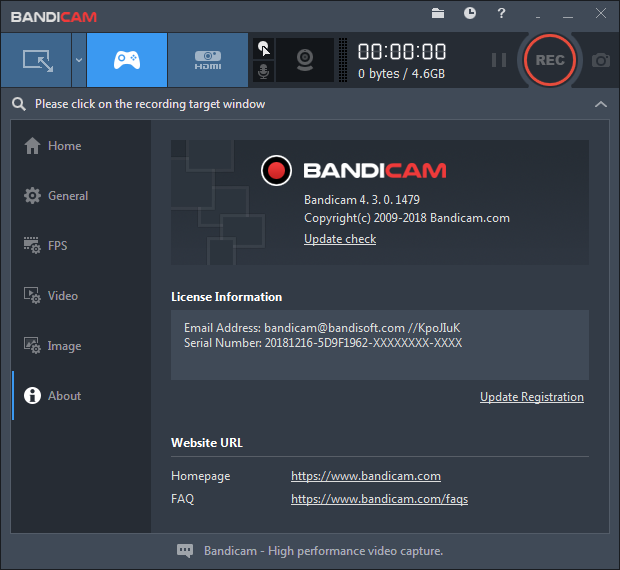Pause the recording
This screenshot has height=570, width=620.
coord(499,60)
